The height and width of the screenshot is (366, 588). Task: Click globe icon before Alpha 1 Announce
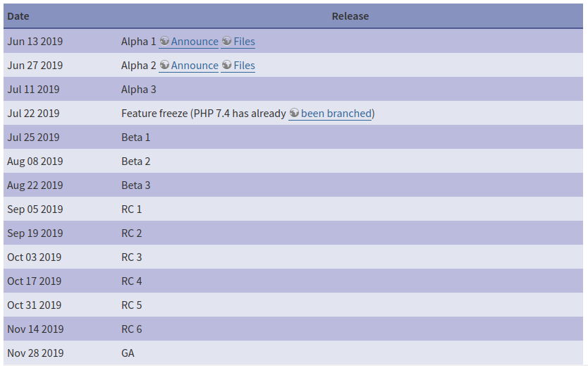[x=164, y=42]
